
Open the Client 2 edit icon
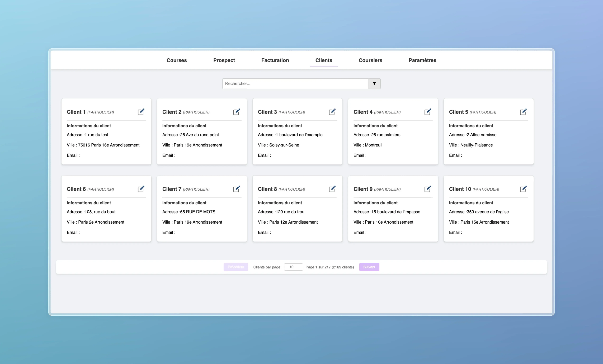[x=236, y=112]
